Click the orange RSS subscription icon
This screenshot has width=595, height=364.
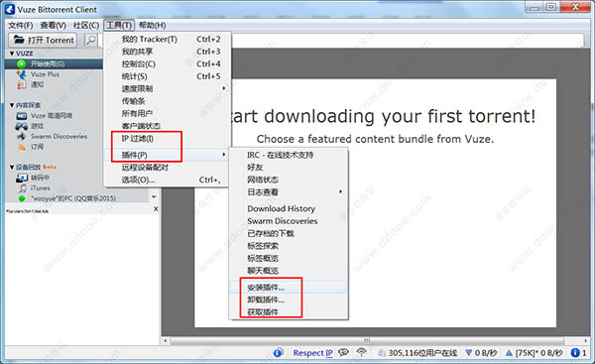point(22,147)
